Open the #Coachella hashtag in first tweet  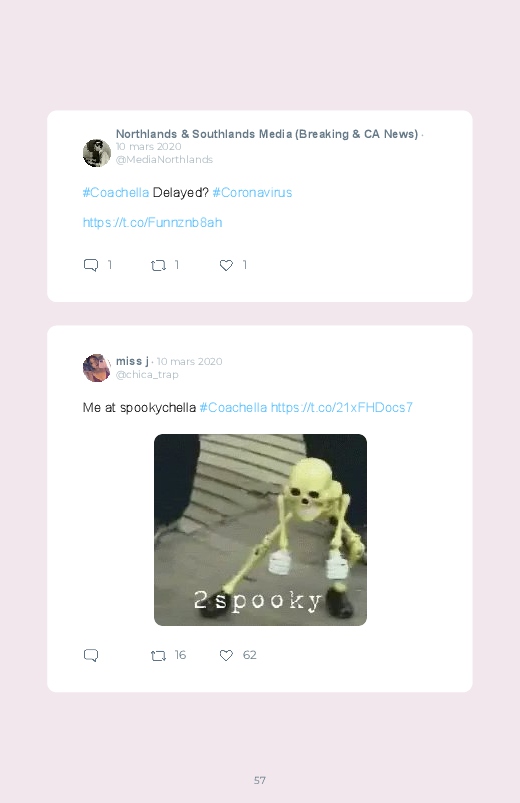pyautogui.click(x=116, y=193)
